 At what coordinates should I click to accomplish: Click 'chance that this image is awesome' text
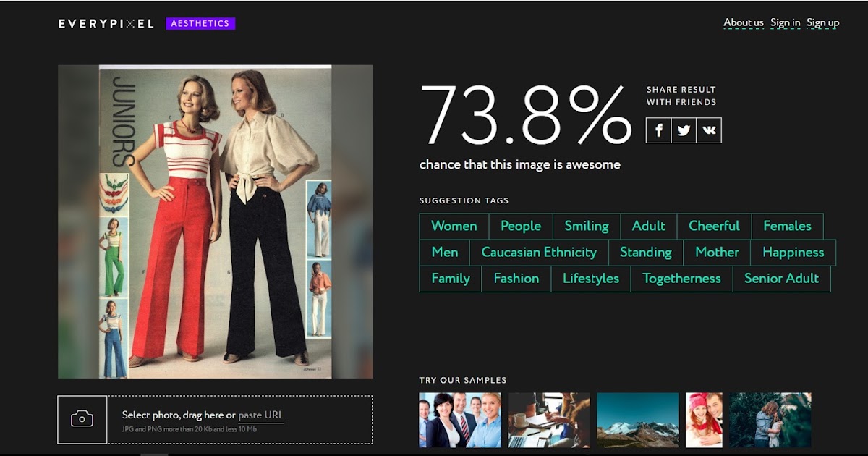pos(520,165)
